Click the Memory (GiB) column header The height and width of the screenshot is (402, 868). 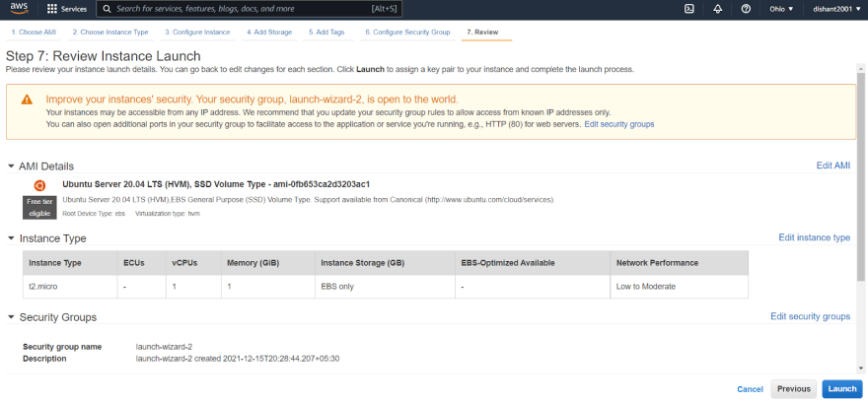click(x=268, y=263)
